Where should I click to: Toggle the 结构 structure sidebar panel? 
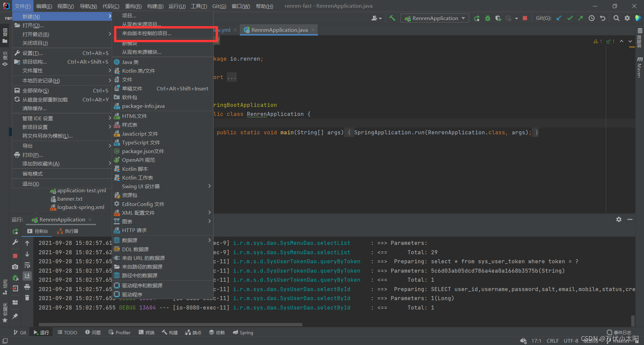[x=5, y=287]
